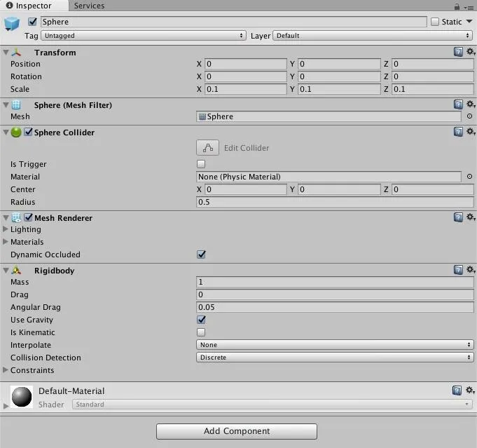Switch to the Services tab
This screenshot has width=477, height=448.
89,6
